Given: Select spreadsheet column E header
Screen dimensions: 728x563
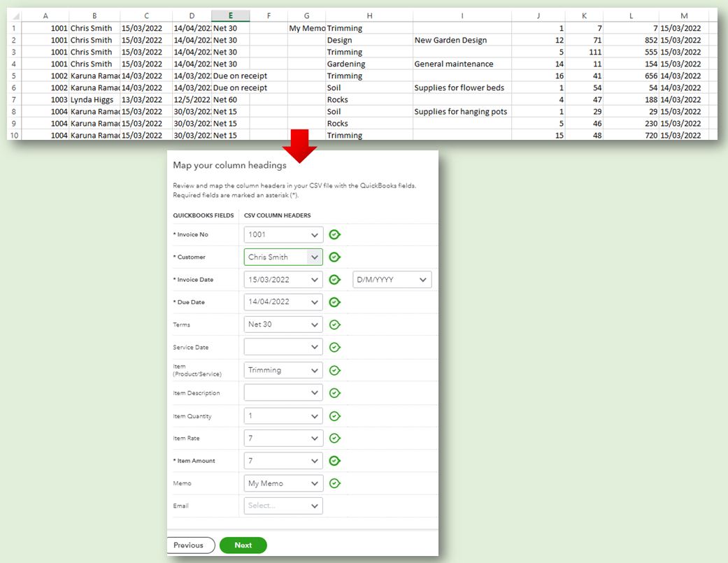Looking at the screenshot, I should 230,15.
